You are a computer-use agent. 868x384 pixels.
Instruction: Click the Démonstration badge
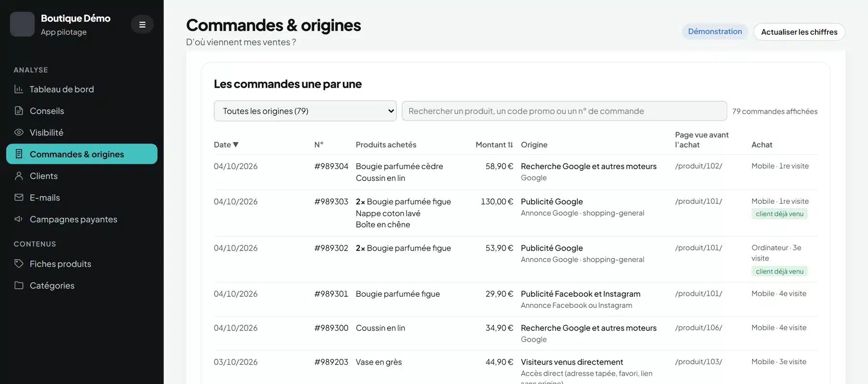point(715,32)
